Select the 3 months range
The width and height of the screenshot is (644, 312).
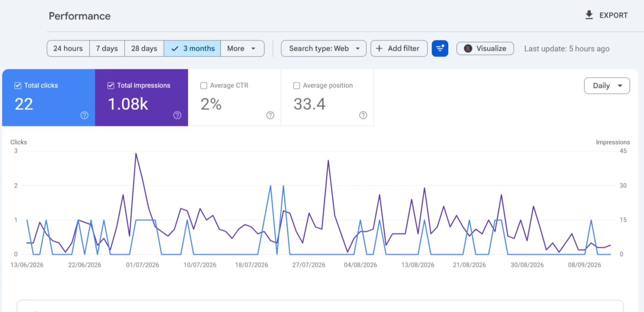(x=192, y=48)
